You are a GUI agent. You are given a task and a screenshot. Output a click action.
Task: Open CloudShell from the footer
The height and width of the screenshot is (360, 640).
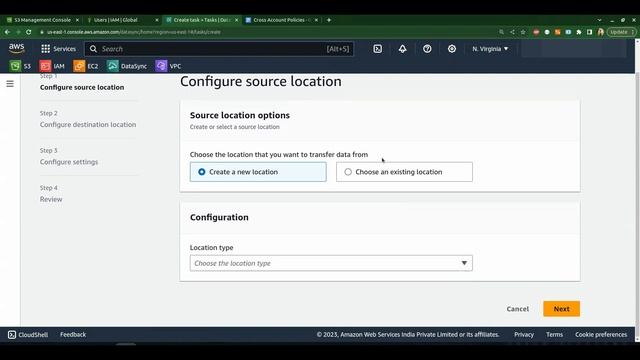pos(28,334)
